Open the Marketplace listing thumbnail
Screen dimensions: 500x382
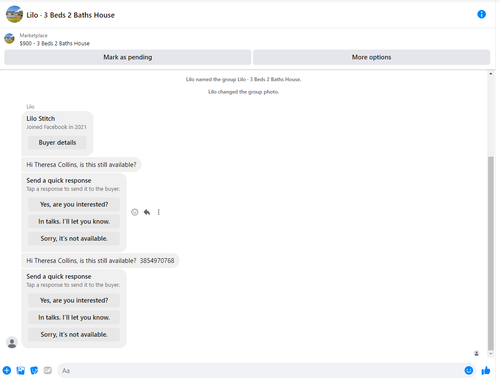click(9, 39)
